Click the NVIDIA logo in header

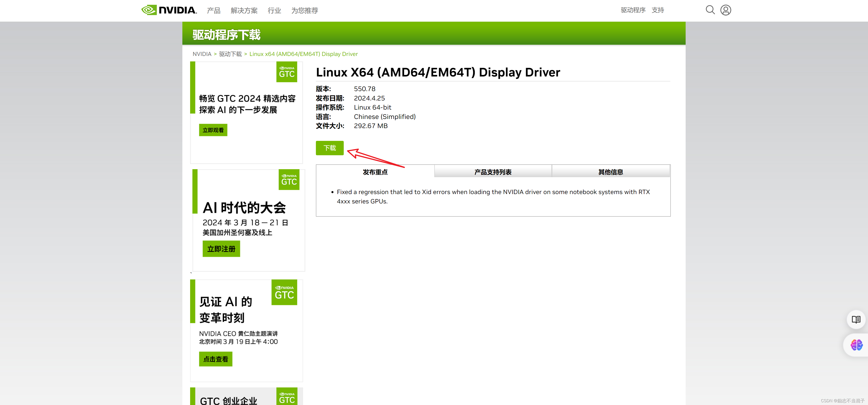[x=169, y=10]
